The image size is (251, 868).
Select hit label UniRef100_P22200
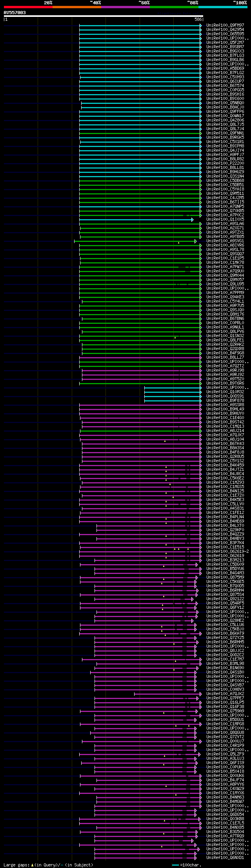pos(225,163)
